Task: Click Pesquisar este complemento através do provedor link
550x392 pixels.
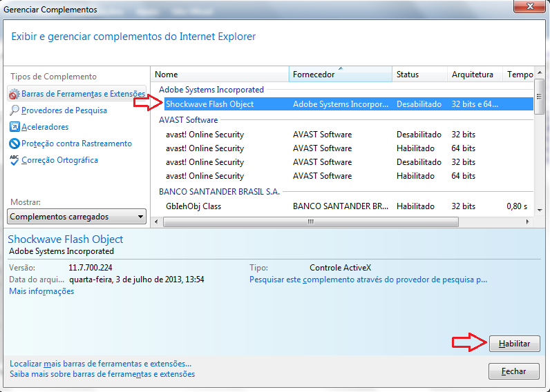Action: pos(368,280)
